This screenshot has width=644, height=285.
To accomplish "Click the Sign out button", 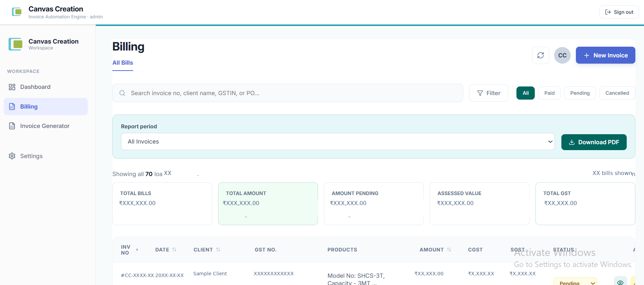I will click(619, 12).
